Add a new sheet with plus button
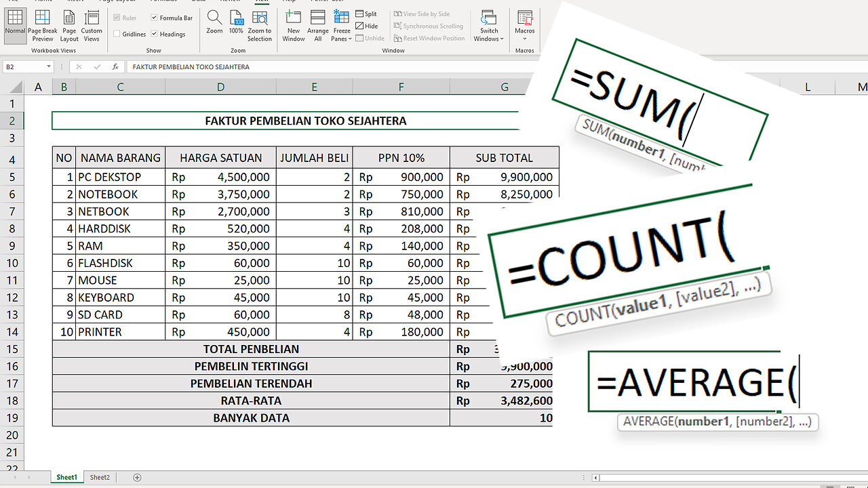 [138, 478]
